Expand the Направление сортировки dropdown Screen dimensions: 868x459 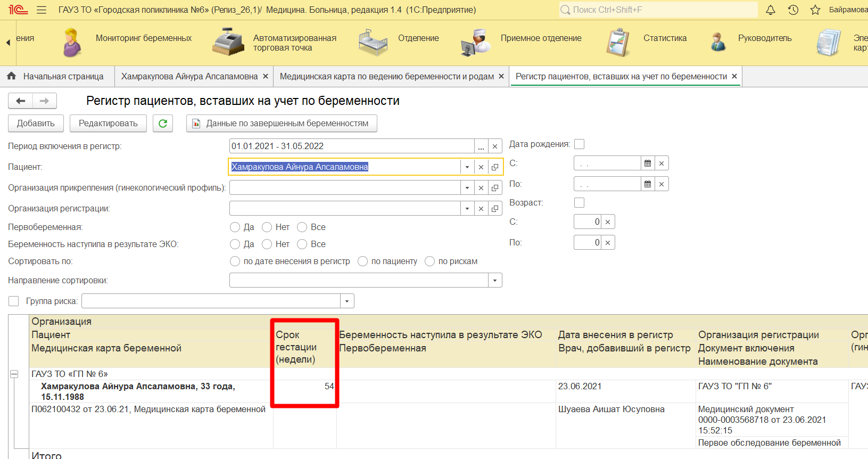(495, 281)
